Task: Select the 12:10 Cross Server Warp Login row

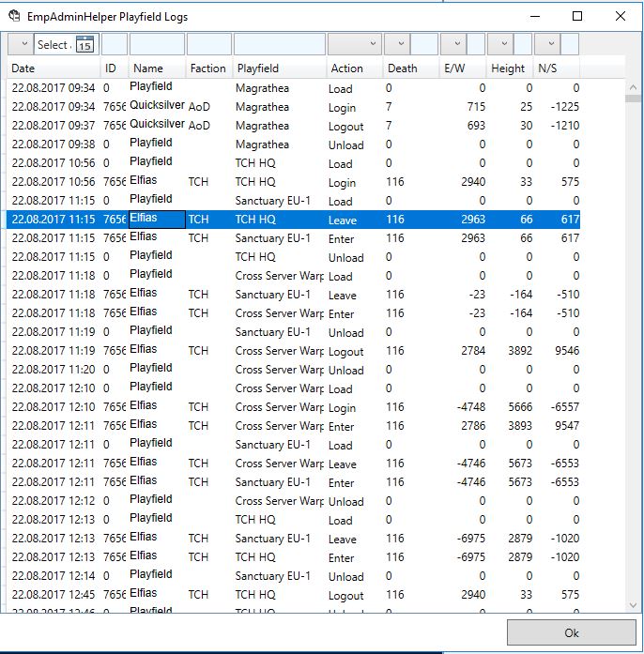Action: 294,407
